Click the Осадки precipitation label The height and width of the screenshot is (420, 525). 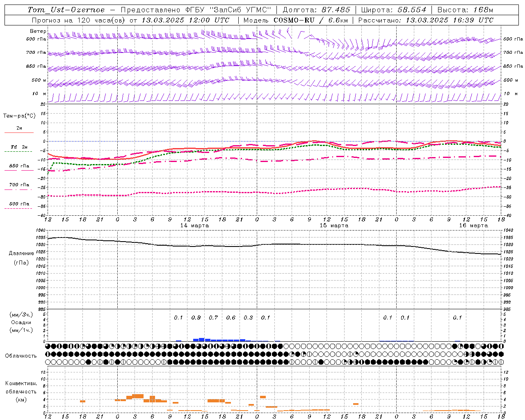(x=21, y=322)
